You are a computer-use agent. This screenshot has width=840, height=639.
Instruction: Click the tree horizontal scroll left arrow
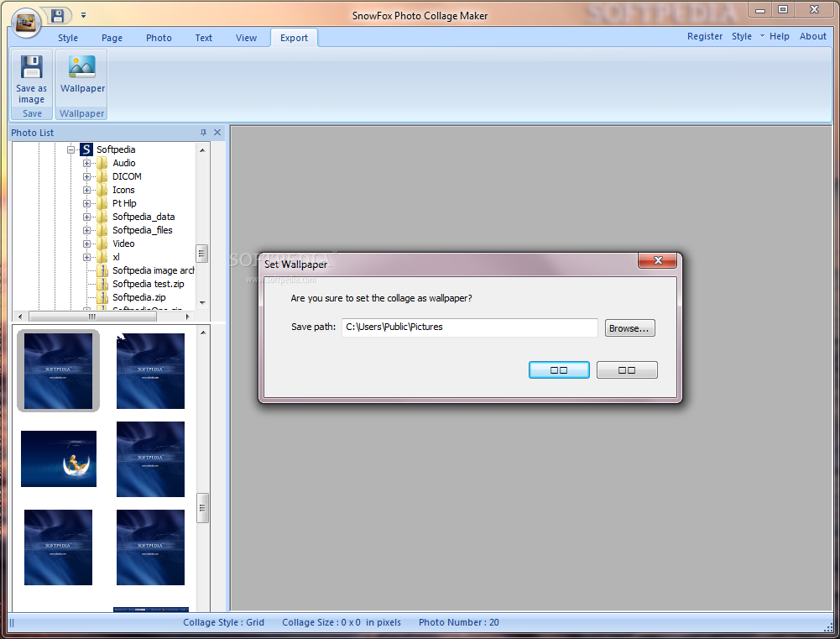(x=20, y=317)
